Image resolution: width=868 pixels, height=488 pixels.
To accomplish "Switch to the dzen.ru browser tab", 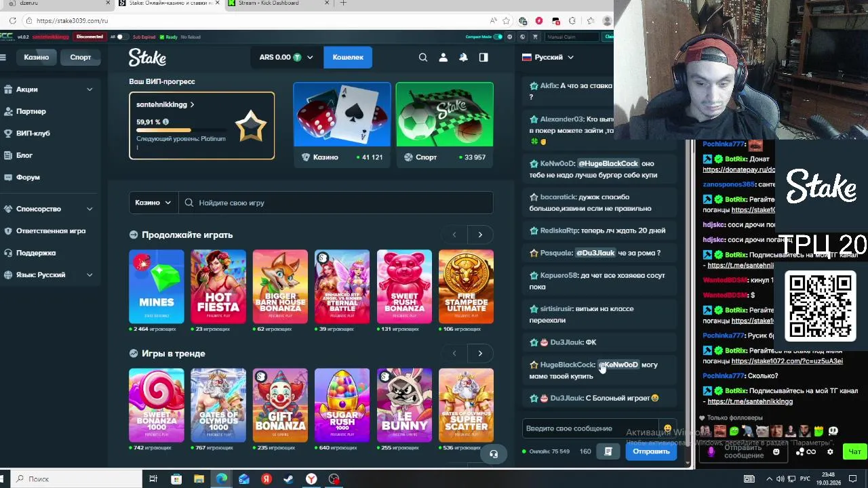I will point(56,3).
